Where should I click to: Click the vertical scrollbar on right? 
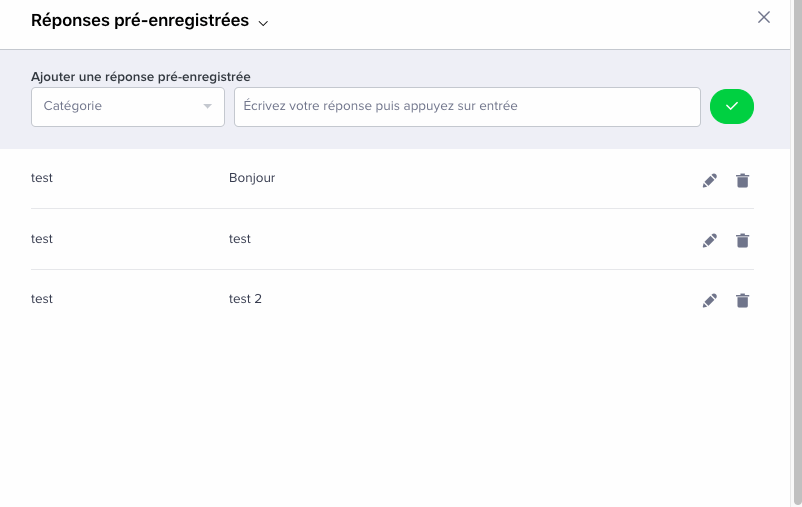797,253
